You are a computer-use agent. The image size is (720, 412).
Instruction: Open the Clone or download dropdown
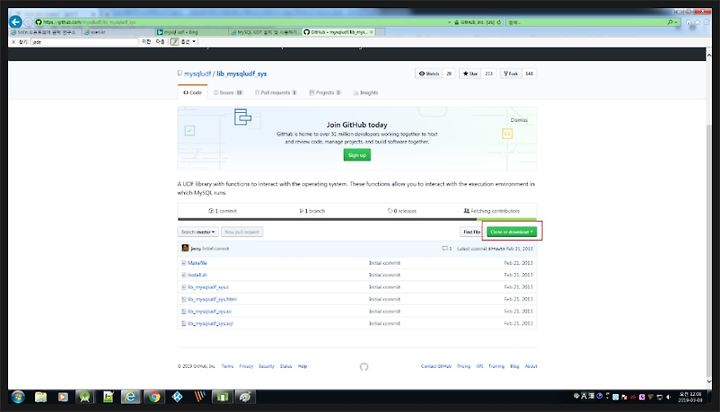pos(512,232)
